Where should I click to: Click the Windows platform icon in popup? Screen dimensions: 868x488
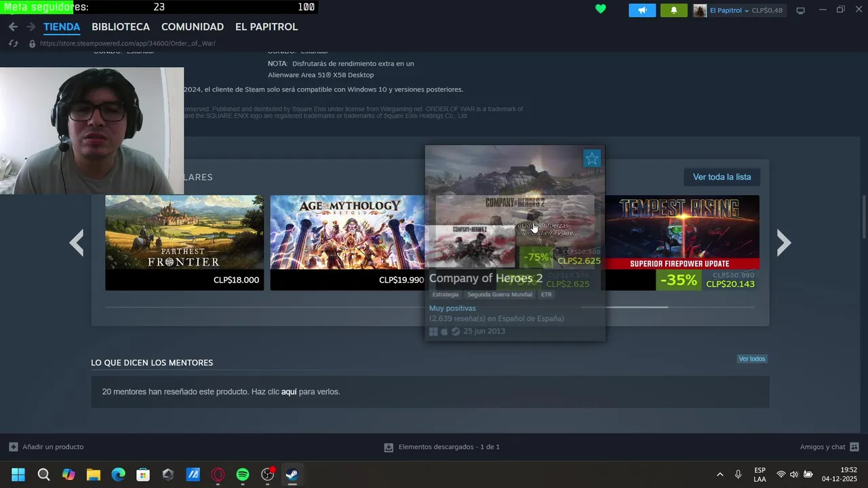[x=433, y=331]
